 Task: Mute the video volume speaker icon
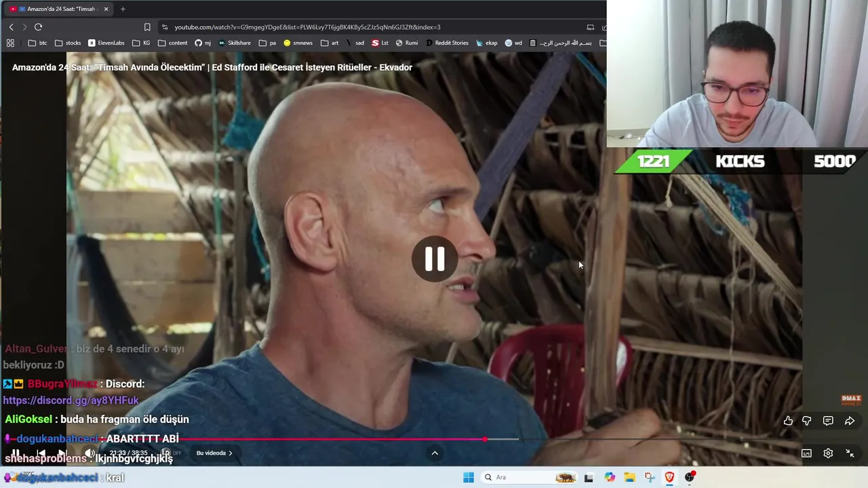[x=90, y=453]
